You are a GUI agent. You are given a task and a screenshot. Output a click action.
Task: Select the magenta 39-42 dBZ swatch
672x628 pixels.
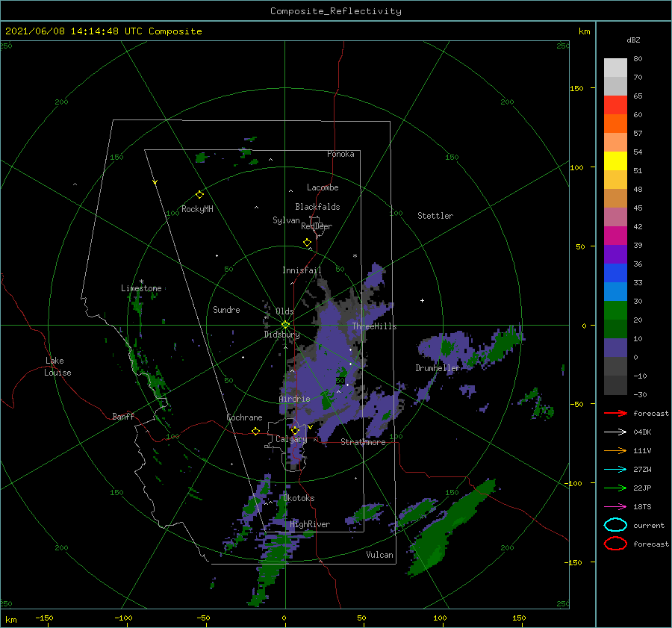tap(615, 236)
